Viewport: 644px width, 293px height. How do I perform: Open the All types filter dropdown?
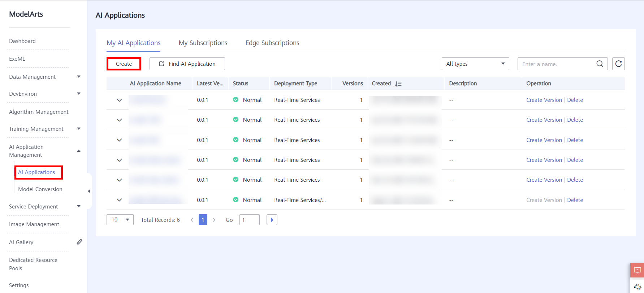(x=475, y=64)
